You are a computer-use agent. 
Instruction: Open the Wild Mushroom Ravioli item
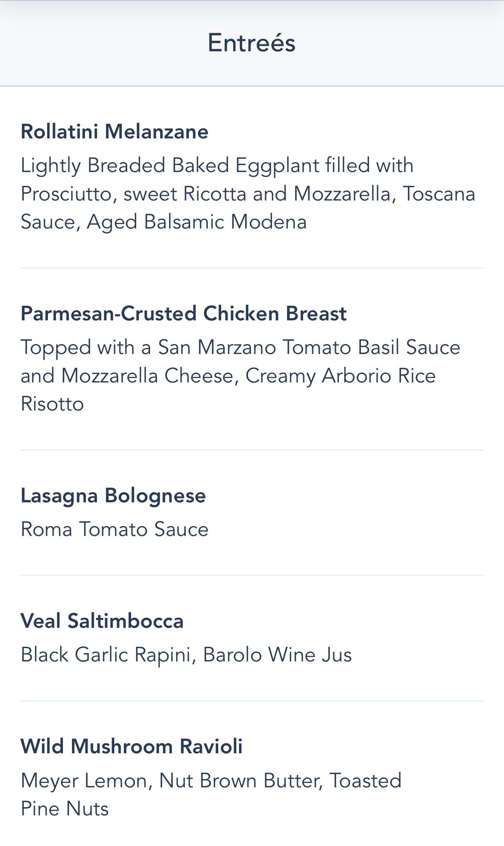point(131,747)
